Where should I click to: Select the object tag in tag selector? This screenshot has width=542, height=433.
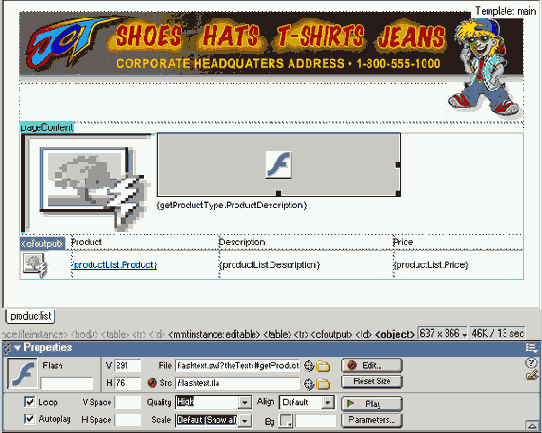(x=394, y=334)
